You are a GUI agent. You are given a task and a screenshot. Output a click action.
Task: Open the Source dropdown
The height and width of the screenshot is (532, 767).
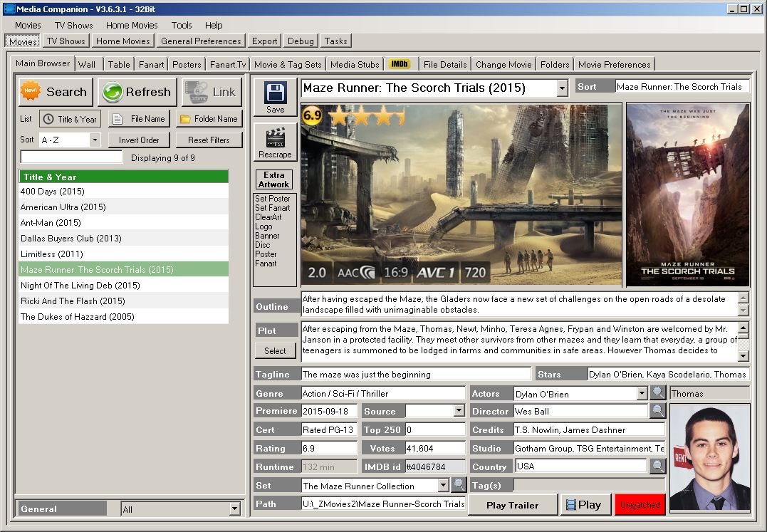[x=459, y=411]
